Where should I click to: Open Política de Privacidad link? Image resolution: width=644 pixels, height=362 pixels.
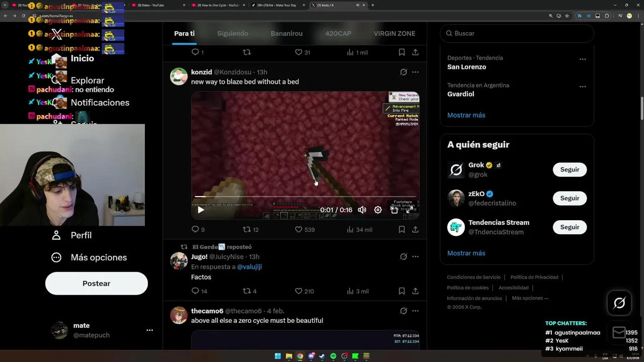[x=534, y=277]
